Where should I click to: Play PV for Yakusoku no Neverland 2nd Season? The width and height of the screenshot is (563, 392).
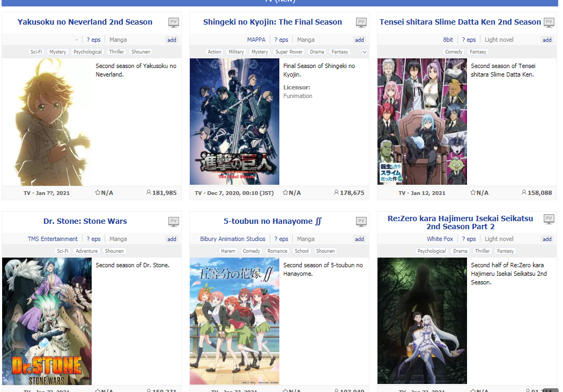[173, 22]
